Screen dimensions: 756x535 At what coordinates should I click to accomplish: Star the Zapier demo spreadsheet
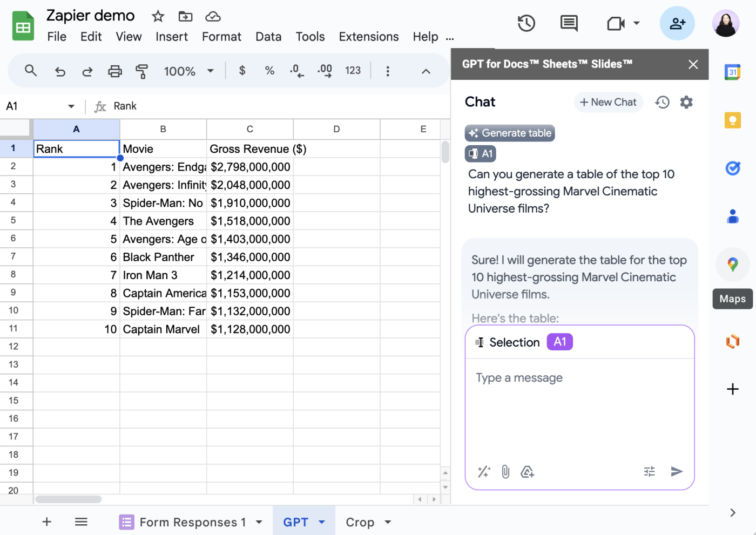tap(158, 16)
